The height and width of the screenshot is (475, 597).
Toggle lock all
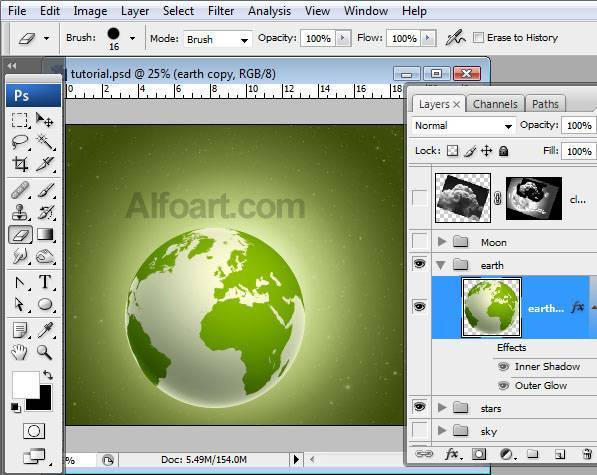[x=503, y=151]
